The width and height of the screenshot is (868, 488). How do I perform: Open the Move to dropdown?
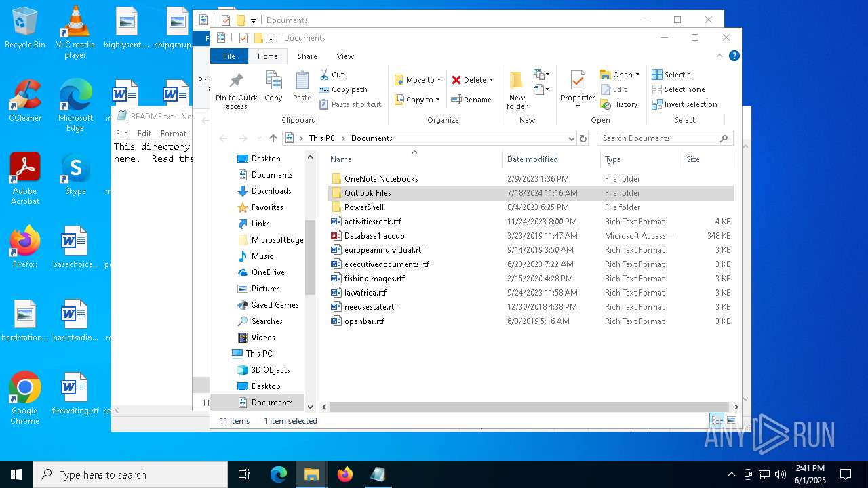pyautogui.click(x=418, y=80)
